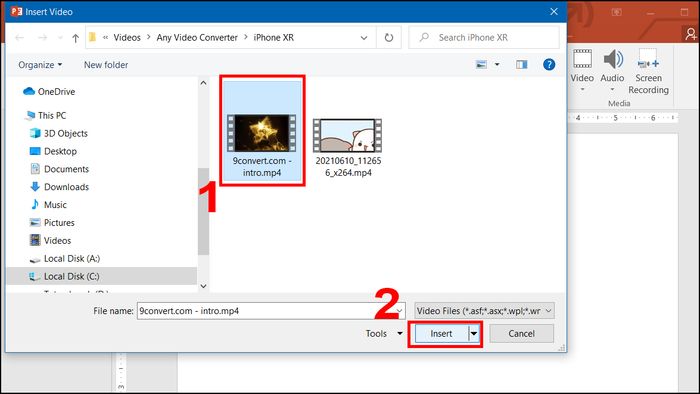The height and width of the screenshot is (394, 700).
Task: Close the Insert Video dialog
Action: 554,12
